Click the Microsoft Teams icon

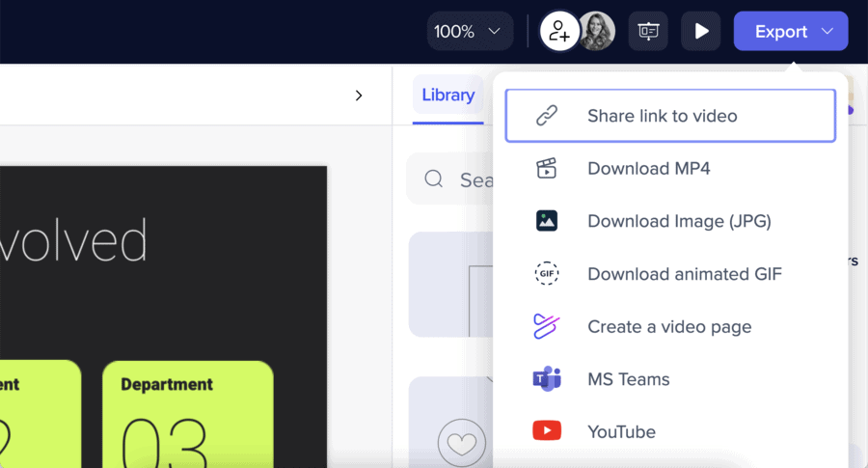(547, 379)
